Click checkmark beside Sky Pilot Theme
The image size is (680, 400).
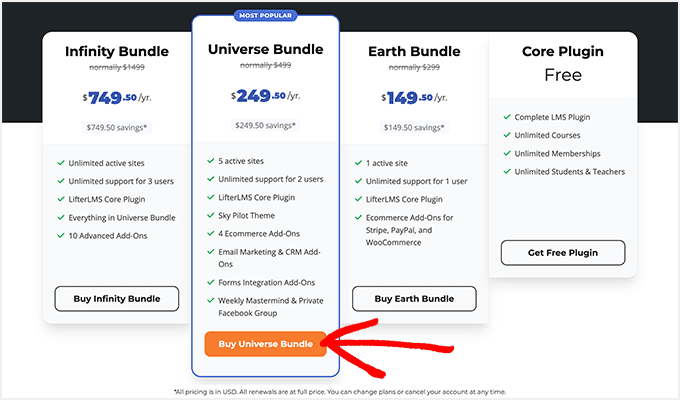[208, 215]
